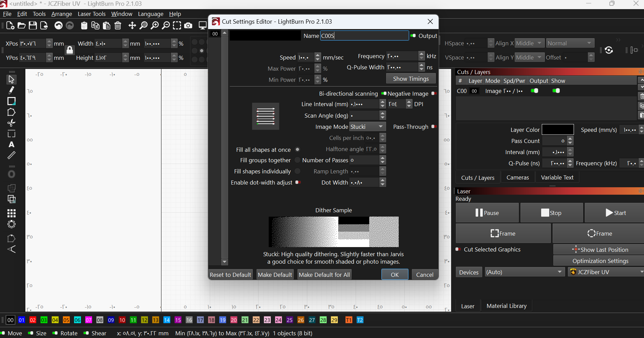Select the Polygon tool
This screenshot has width=644, height=338.
(x=12, y=112)
